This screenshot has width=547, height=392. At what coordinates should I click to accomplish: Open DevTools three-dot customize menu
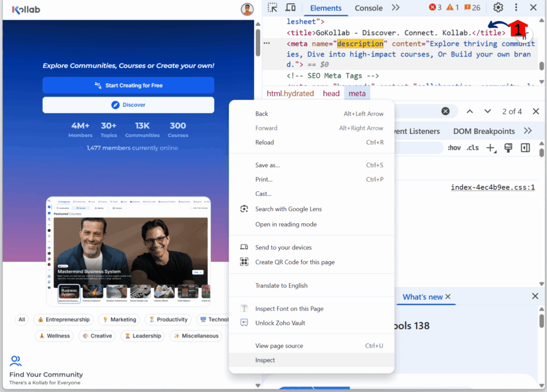click(516, 7)
